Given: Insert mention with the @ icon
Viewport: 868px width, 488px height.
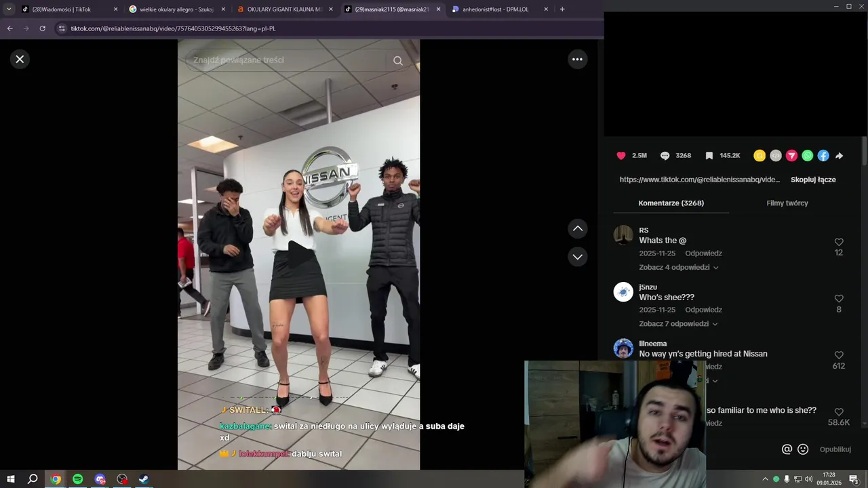Looking at the screenshot, I should click(787, 449).
